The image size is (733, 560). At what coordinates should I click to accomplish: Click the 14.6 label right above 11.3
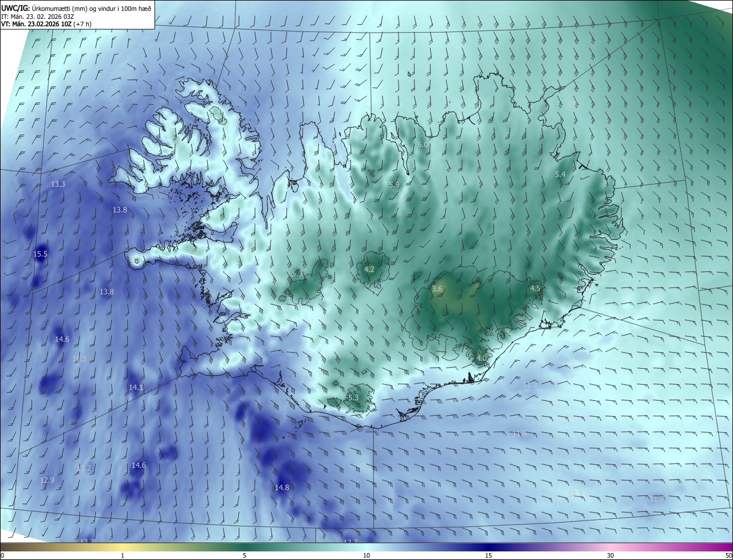point(62,340)
